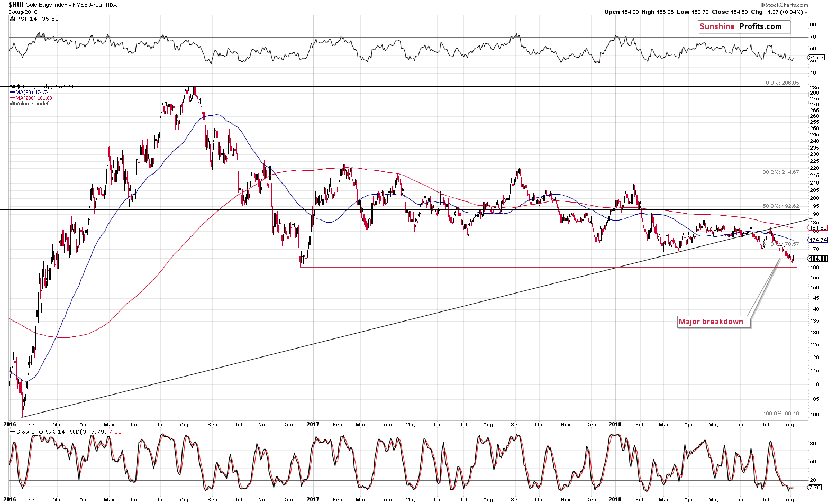The height and width of the screenshot is (504, 828).
Task: Select the 50.0%: 192.62 Fibonacci label
Action: tap(781, 206)
